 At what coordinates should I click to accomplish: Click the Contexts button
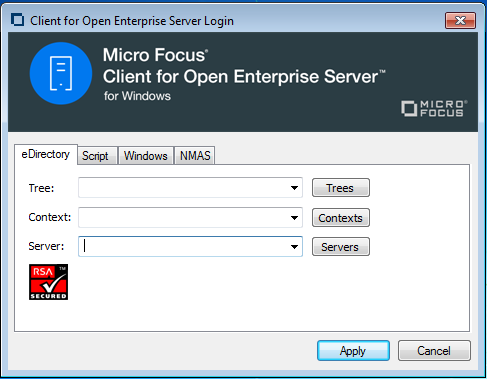[x=341, y=218]
